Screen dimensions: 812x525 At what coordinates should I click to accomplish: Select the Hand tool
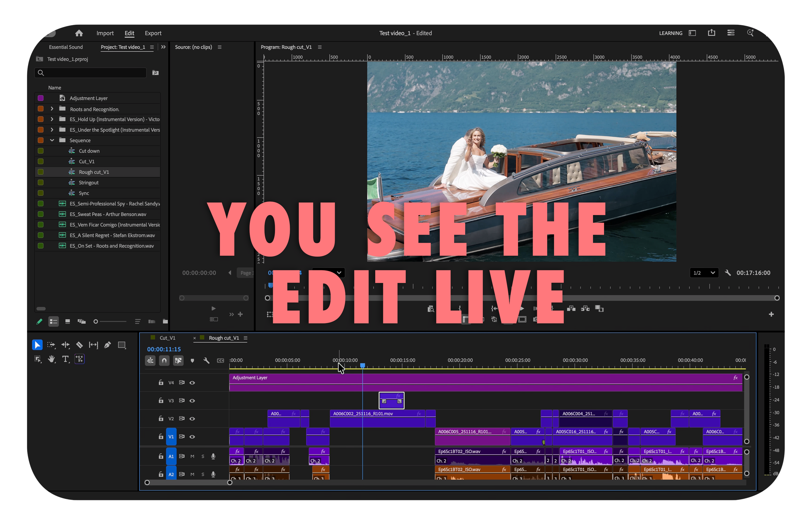51,359
